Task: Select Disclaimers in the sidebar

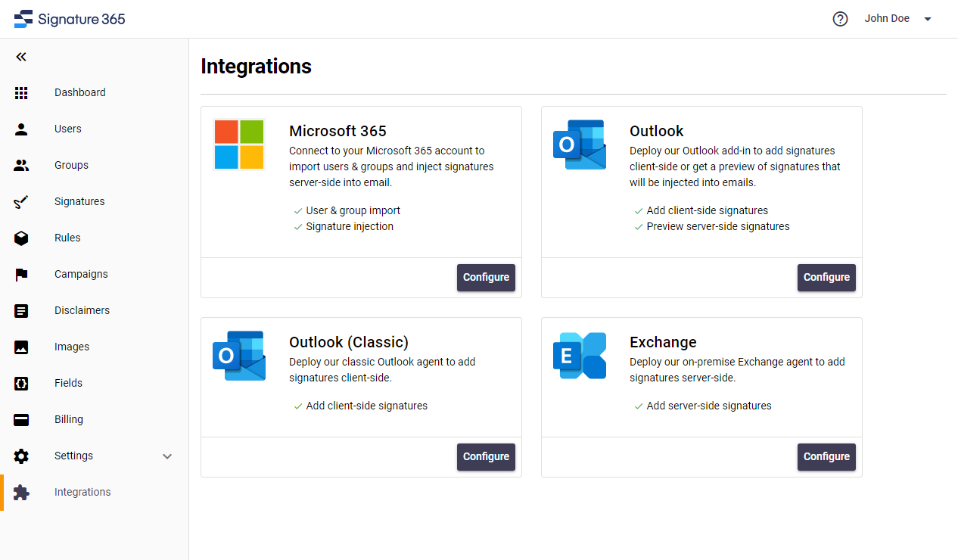Action: click(82, 310)
